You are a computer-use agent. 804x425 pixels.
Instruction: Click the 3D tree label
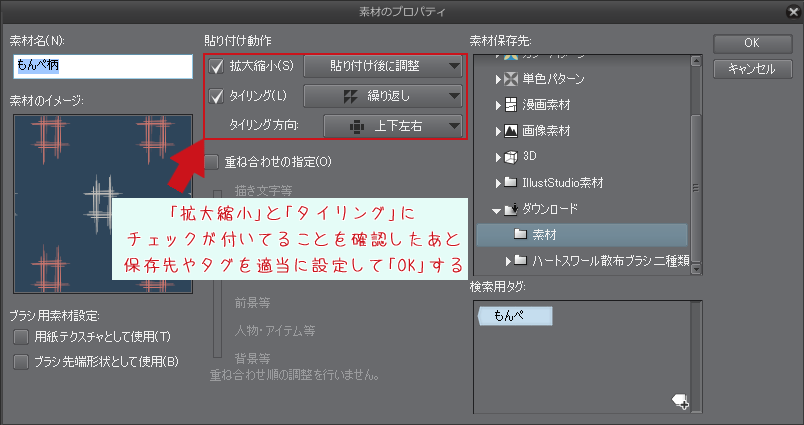point(529,156)
